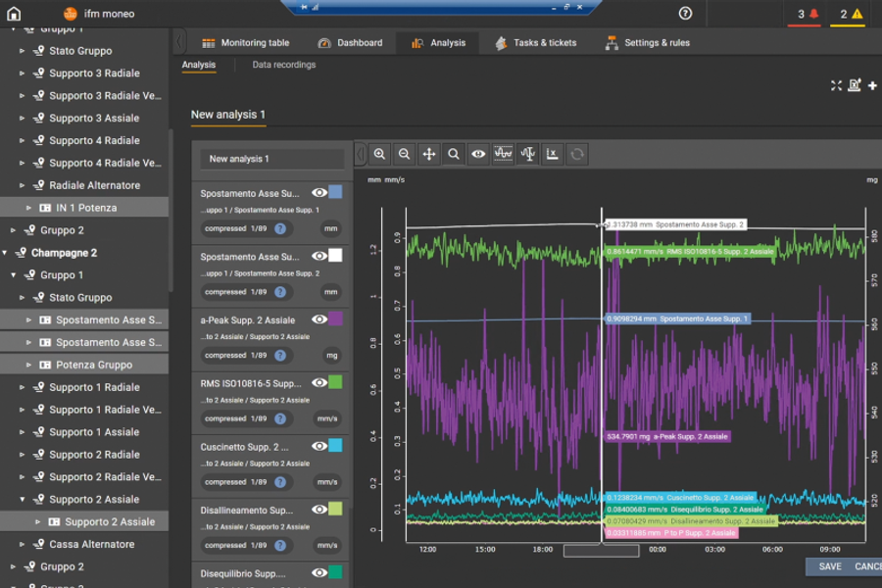Screen dimensions: 882x588
Task: Expand the IN 1 Potenza tree item
Action: 28,208
